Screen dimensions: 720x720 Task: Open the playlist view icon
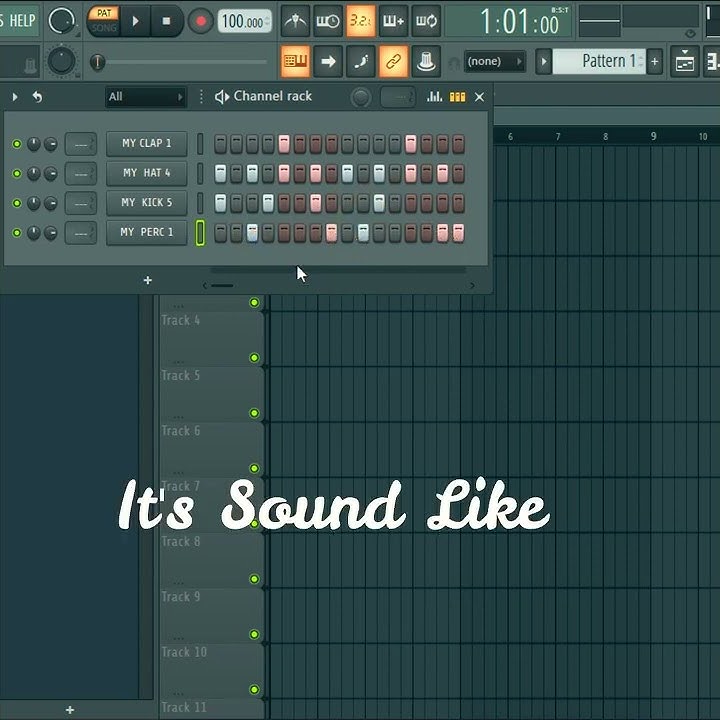(x=685, y=61)
